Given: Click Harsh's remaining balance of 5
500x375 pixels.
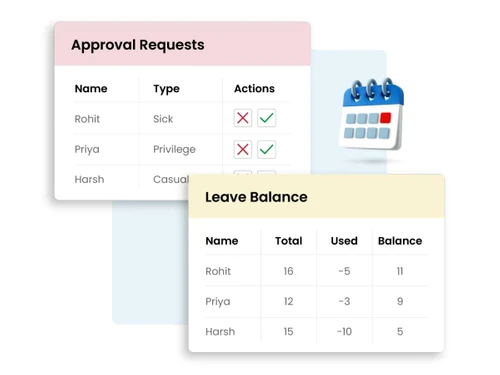Looking at the screenshot, I should point(400,332).
